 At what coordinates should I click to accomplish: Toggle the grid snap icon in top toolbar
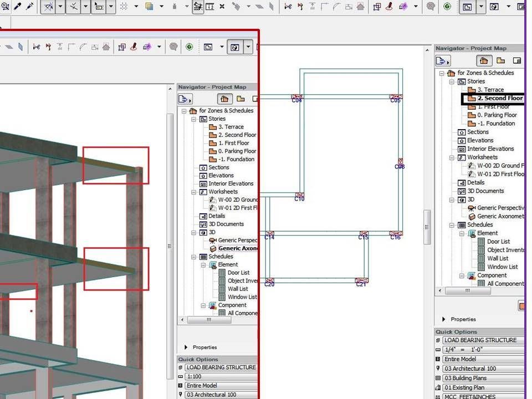click(124, 7)
